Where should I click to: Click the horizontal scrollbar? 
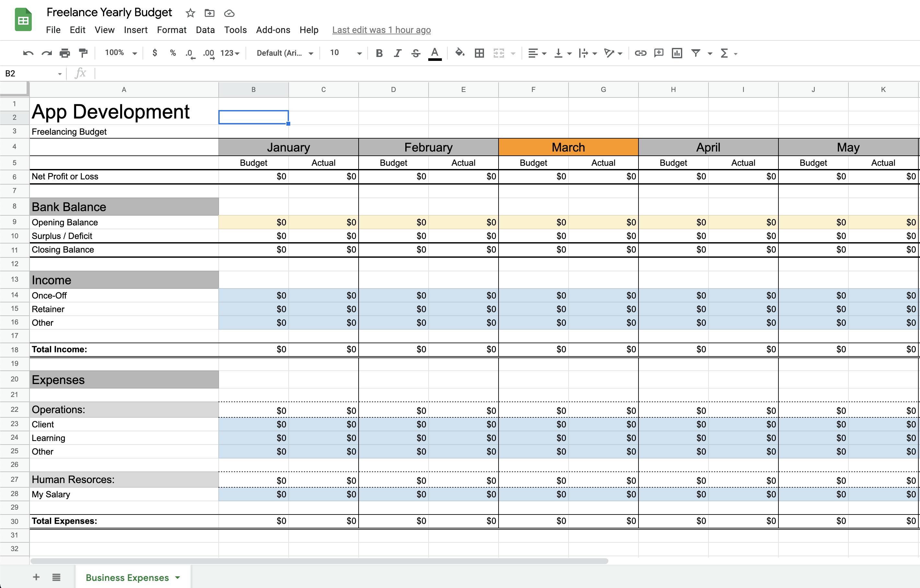319,561
